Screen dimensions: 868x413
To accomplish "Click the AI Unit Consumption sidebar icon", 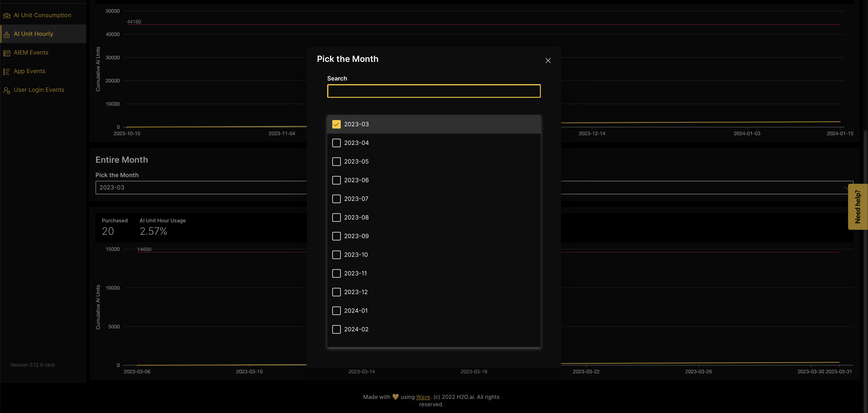I will [x=6, y=16].
